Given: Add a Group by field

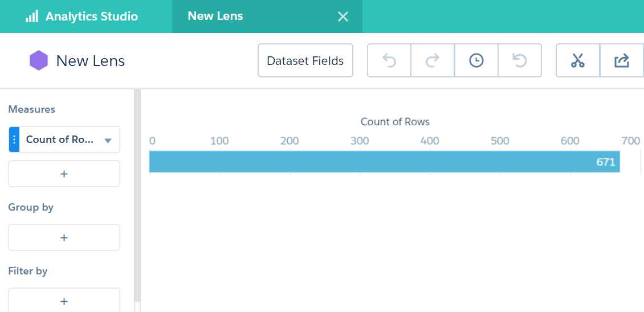Looking at the screenshot, I should click(x=64, y=237).
